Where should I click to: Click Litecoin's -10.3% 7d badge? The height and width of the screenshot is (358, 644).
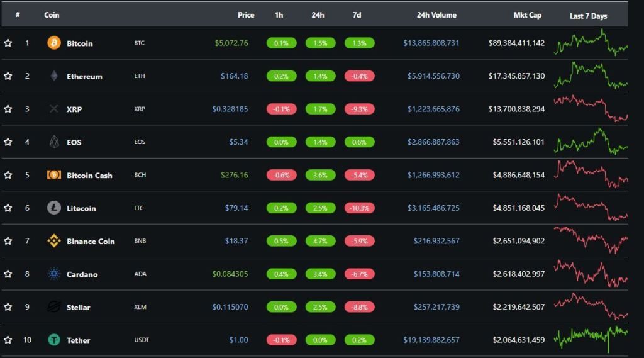click(359, 208)
